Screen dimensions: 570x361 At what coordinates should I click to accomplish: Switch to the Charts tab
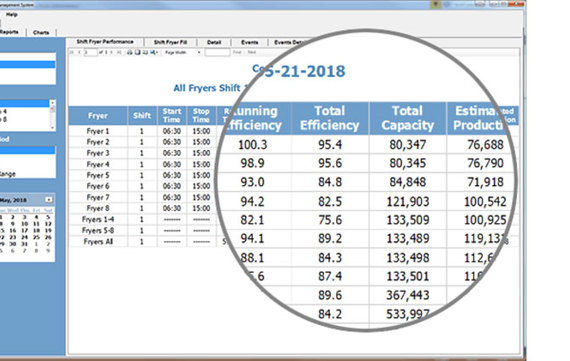[x=41, y=32]
